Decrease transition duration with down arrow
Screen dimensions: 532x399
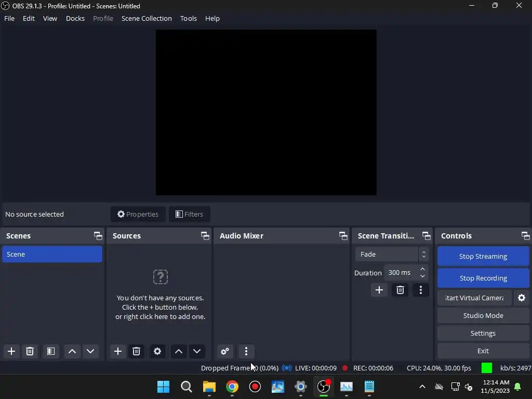click(422, 276)
